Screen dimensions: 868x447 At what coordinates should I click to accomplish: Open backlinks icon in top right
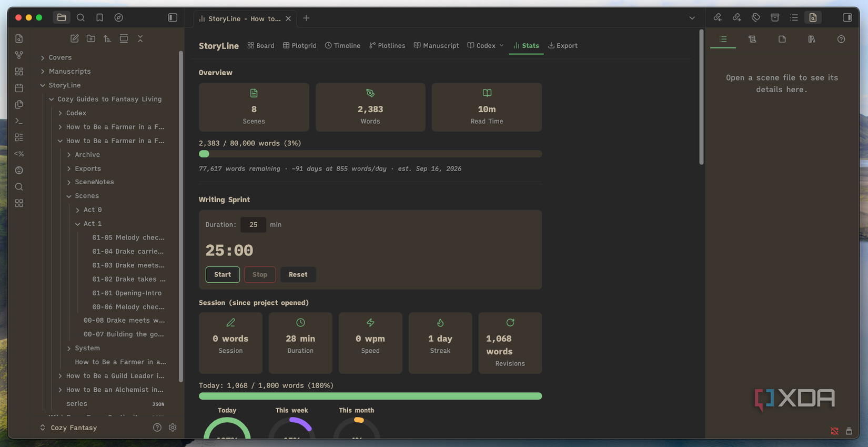pyautogui.click(x=718, y=17)
